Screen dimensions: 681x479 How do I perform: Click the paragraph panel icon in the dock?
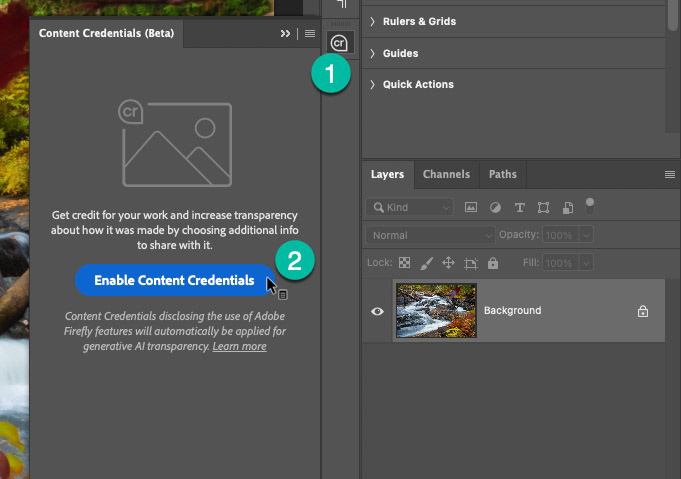[342, 4]
